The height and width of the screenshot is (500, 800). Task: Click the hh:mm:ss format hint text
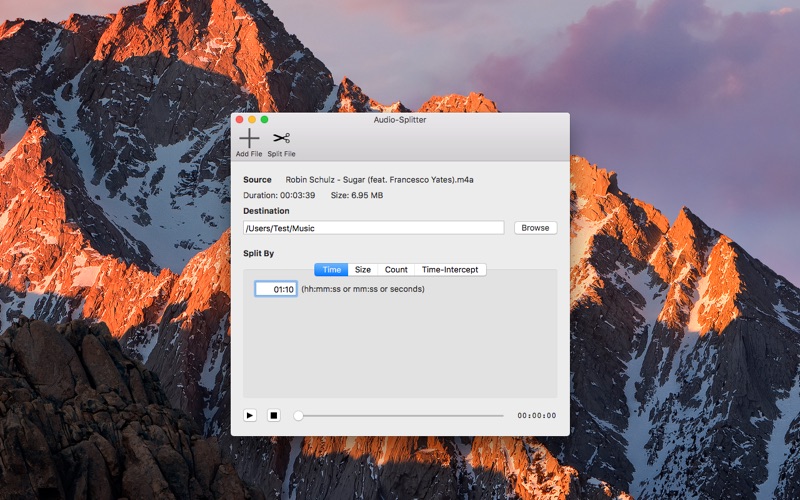pyautogui.click(x=363, y=289)
